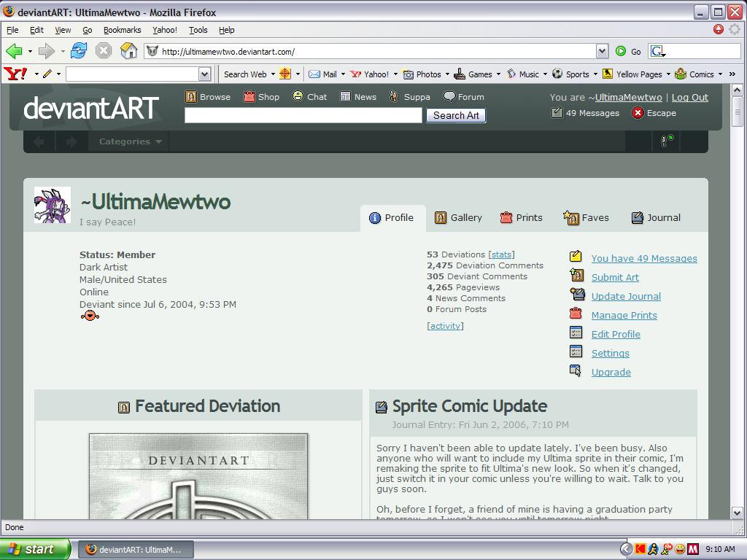Click the Yellow Pages toolbar icon
Screen dimensions: 747x560
coord(608,74)
